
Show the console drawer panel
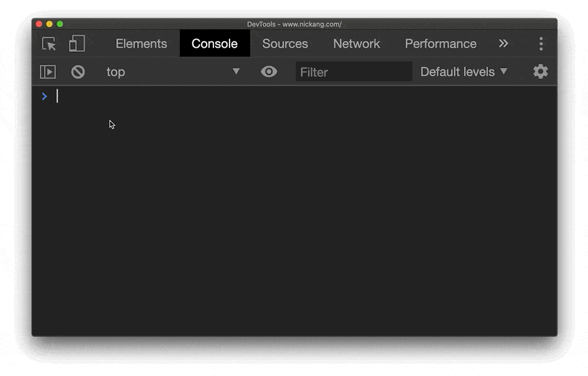point(48,71)
